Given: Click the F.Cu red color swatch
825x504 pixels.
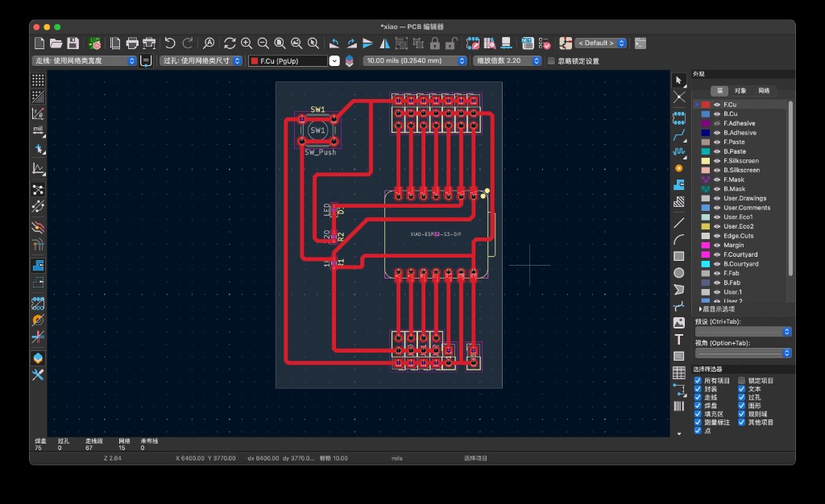Looking at the screenshot, I should coord(706,105).
